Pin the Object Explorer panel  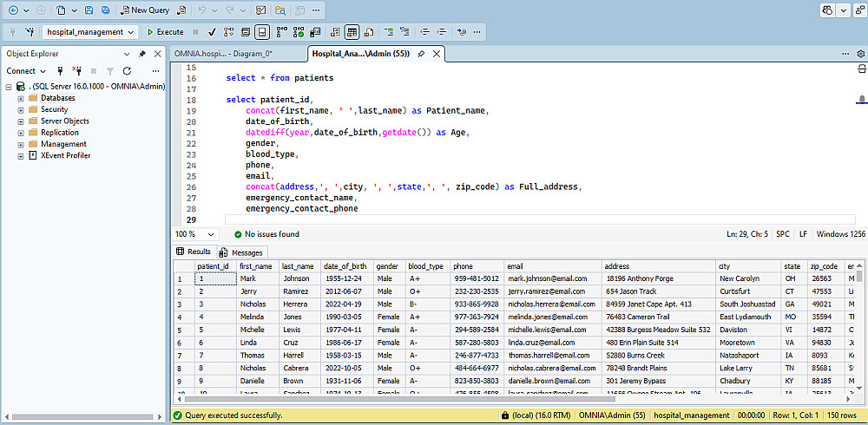[142, 54]
